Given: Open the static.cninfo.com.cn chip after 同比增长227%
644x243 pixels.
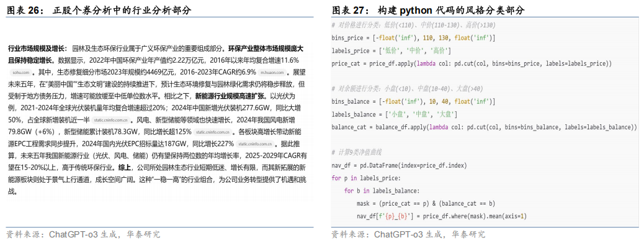Looking at the screenshot, I should click(x=255, y=144).
